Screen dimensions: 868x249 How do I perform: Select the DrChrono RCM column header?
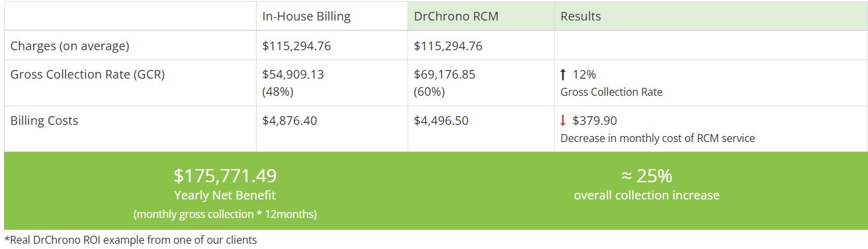(x=456, y=17)
